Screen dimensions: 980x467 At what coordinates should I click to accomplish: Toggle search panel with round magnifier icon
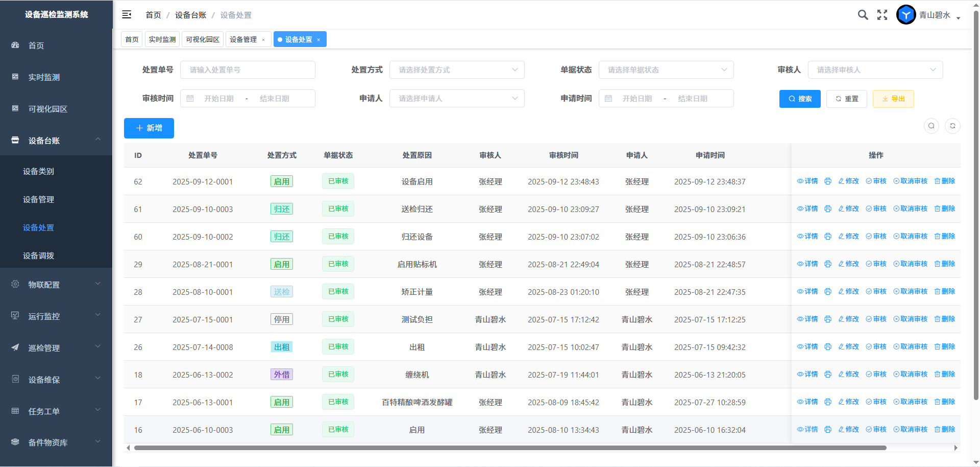point(932,126)
